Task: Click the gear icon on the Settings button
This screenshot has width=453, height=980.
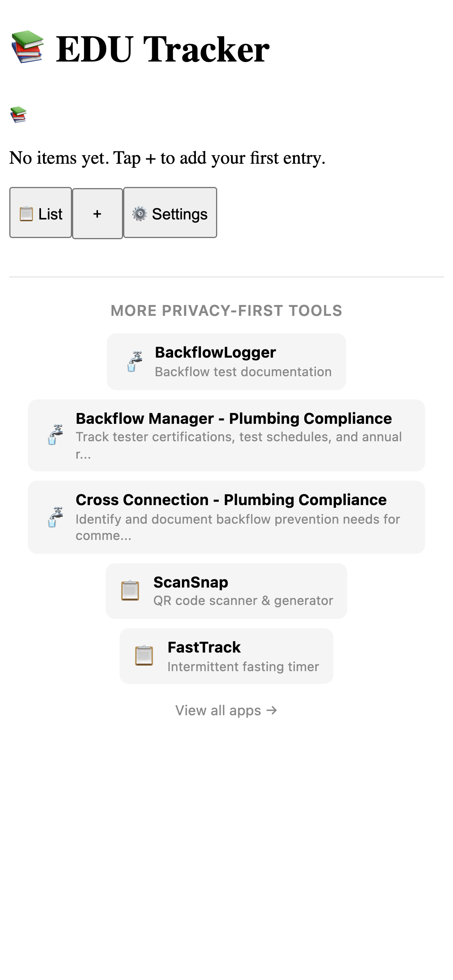Action: click(140, 213)
